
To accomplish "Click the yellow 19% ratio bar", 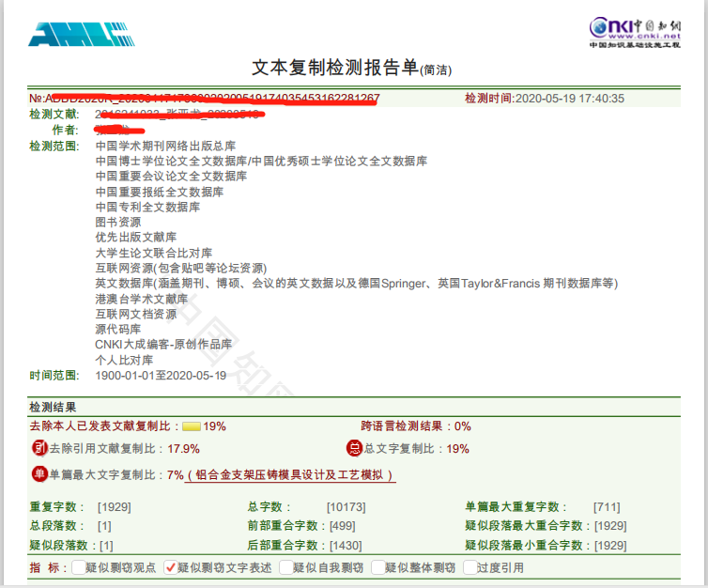I will [192, 426].
